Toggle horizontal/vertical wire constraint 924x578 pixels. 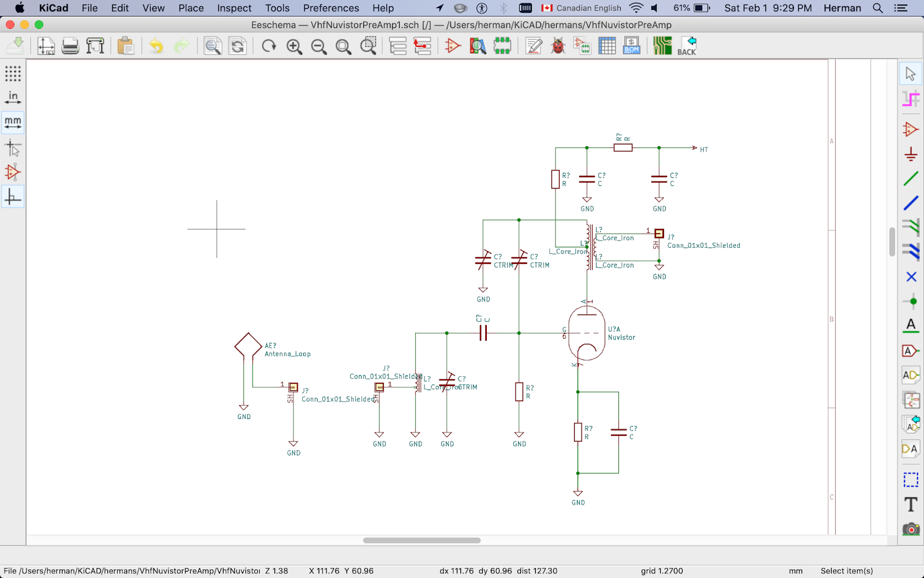point(13,197)
